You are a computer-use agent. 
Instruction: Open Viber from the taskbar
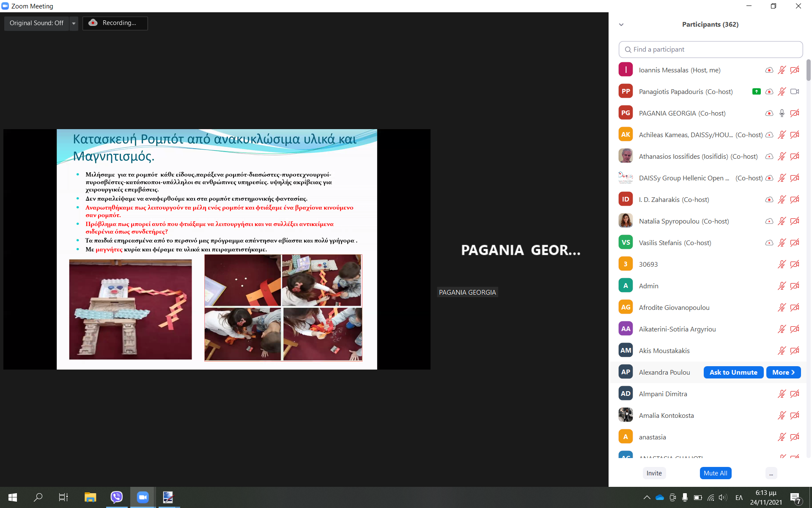click(x=116, y=497)
